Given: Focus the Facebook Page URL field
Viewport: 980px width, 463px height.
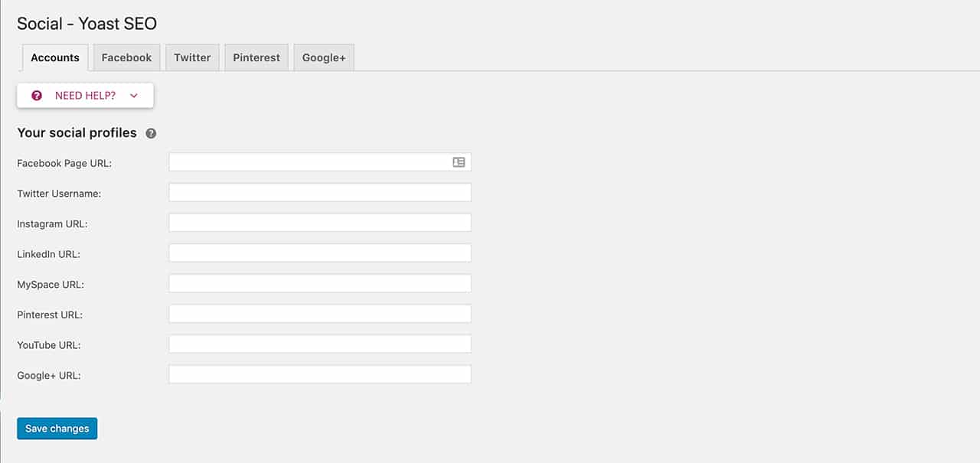Looking at the screenshot, I should coord(320,162).
